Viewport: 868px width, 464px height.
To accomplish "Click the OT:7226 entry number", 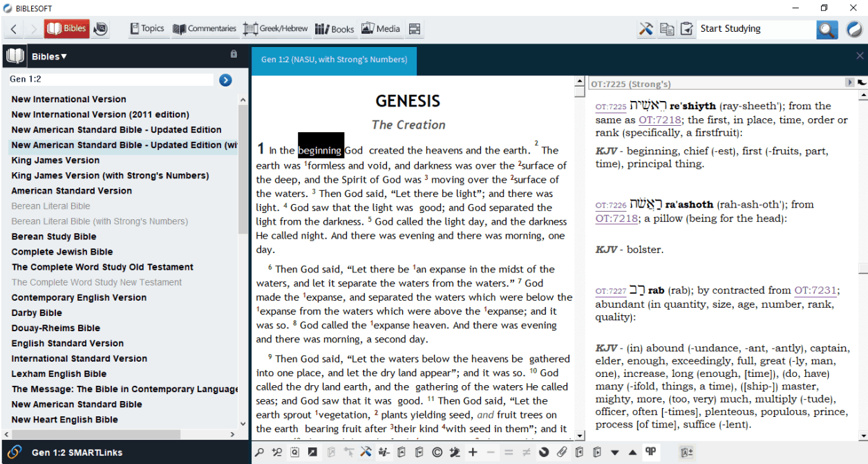I will (611, 205).
